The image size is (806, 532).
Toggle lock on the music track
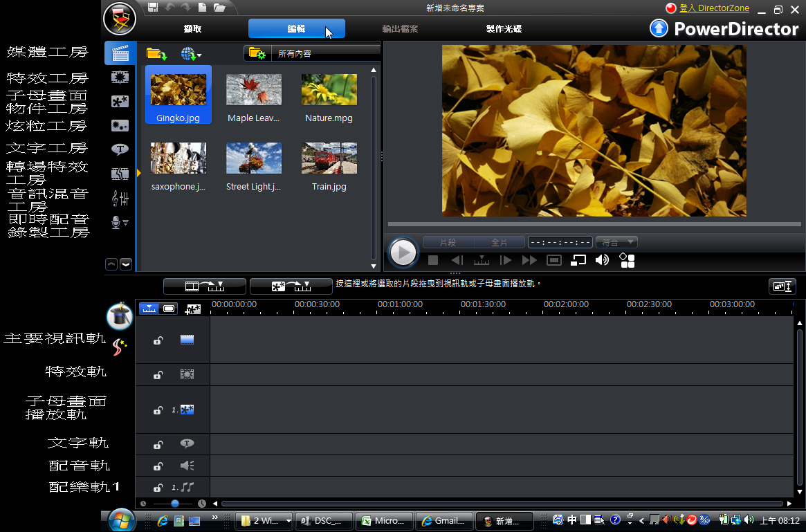click(x=158, y=488)
